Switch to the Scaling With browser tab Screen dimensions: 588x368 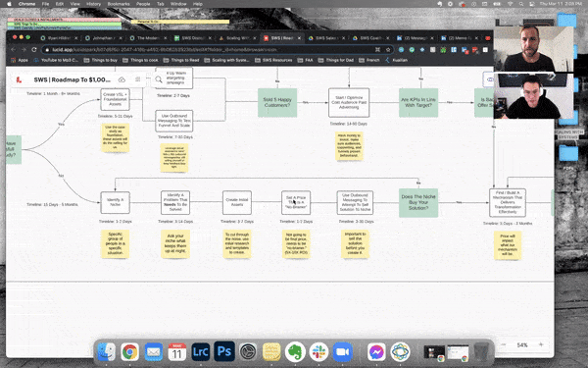(236, 38)
